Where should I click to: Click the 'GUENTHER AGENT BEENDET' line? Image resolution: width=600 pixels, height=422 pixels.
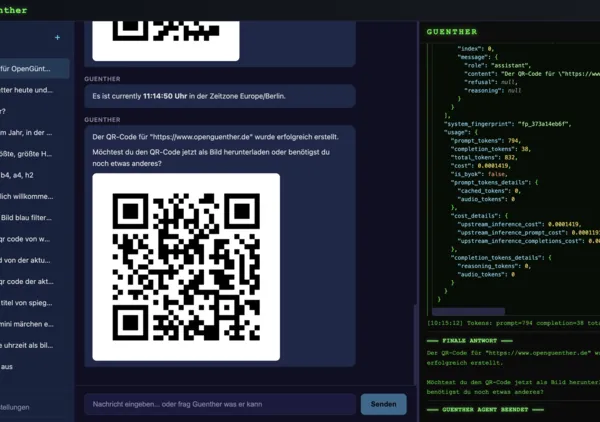tap(485, 409)
